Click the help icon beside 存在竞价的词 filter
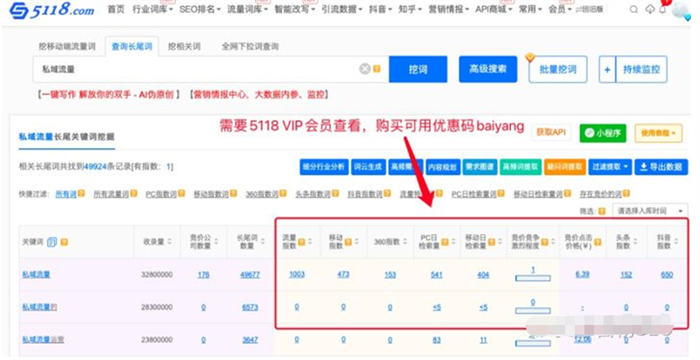700x360 pixels. click(x=626, y=193)
